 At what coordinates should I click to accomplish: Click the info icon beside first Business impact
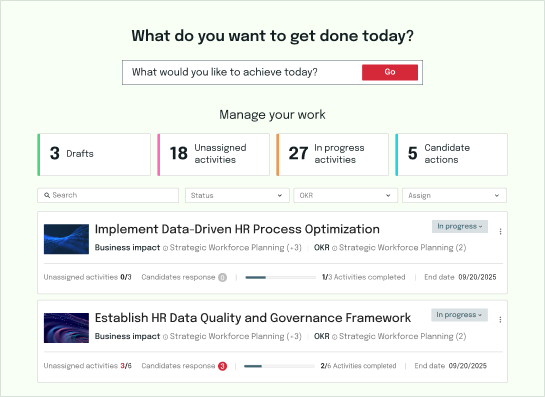pyautogui.click(x=165, y=248)
